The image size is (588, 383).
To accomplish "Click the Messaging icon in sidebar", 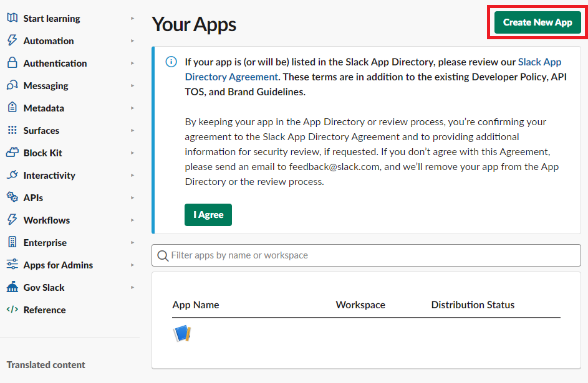I will coord(12,85).
